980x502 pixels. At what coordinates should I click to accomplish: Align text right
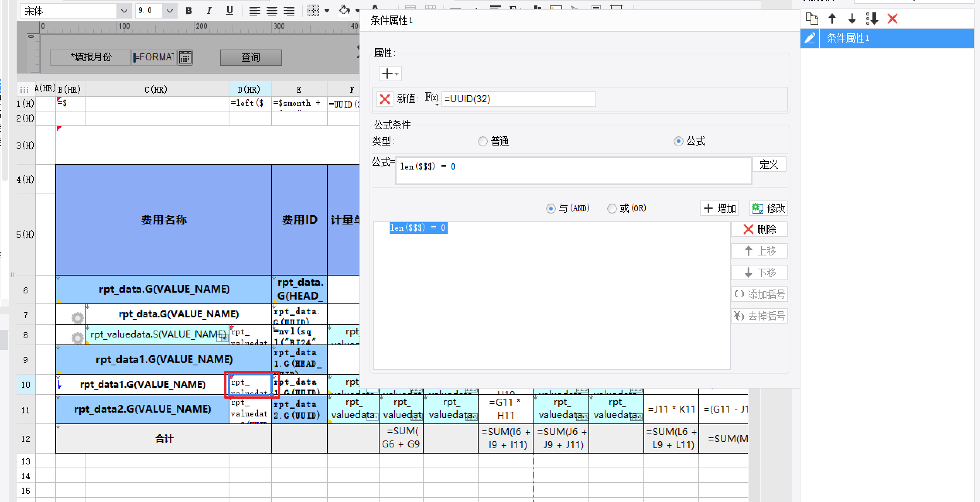coord(289,11)
